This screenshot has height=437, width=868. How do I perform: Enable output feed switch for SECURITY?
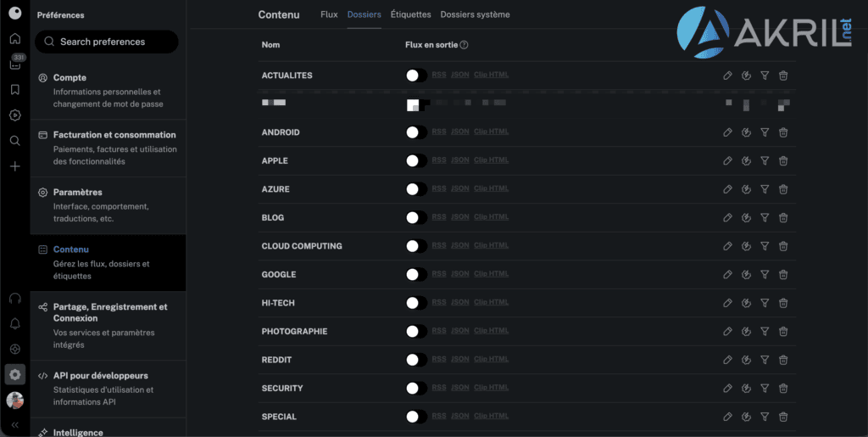click(416, 389)
